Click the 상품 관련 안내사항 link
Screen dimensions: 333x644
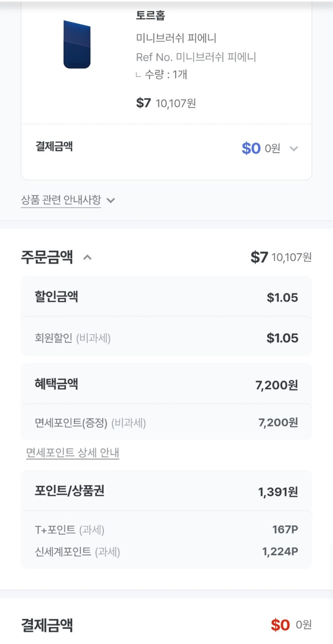[61, 200]
